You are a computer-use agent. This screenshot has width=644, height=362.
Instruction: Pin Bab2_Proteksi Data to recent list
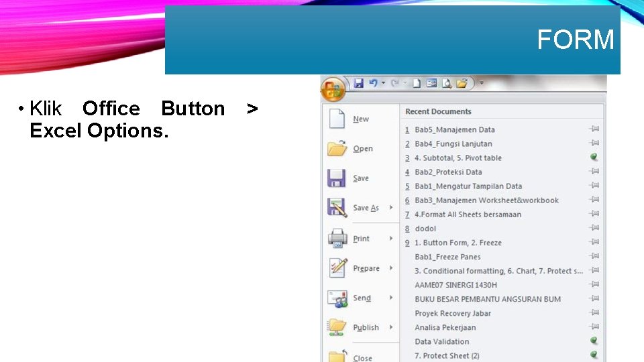pyautogui.click(x=594, y=171)
